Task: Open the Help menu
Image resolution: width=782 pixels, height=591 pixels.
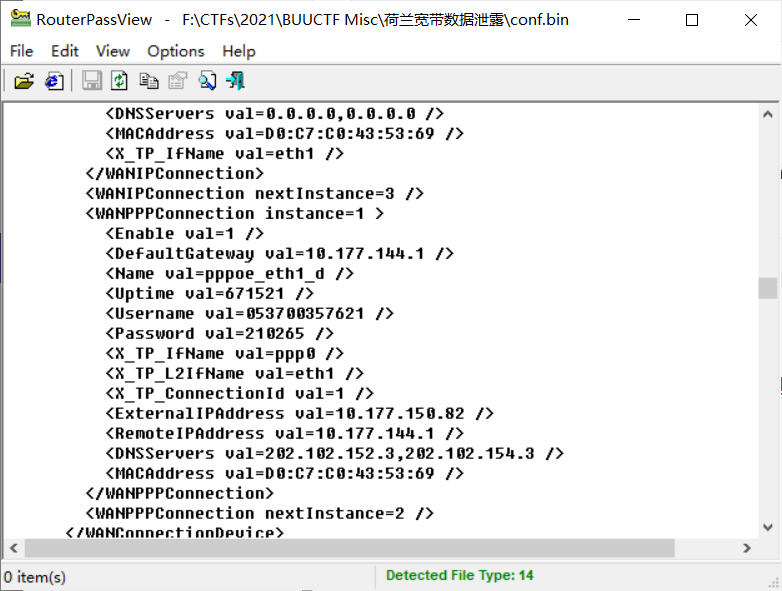Action: point(239,51)
